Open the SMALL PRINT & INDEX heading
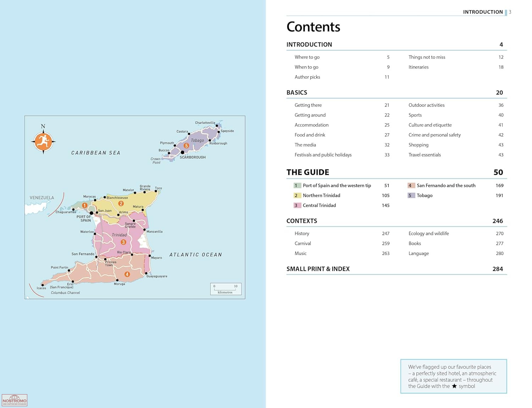 (318, 269)
